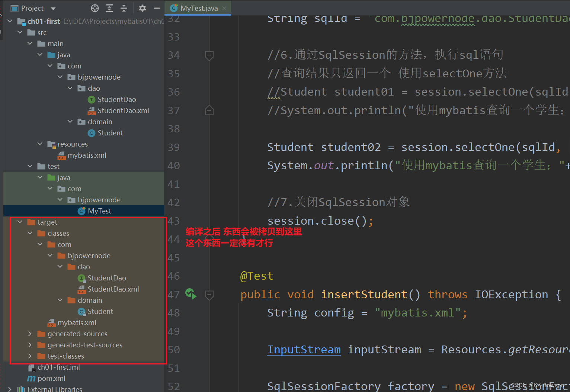Viewport: 570px width, 392px height.
Task: Click IOException in method signature
Action: point(511,295)
